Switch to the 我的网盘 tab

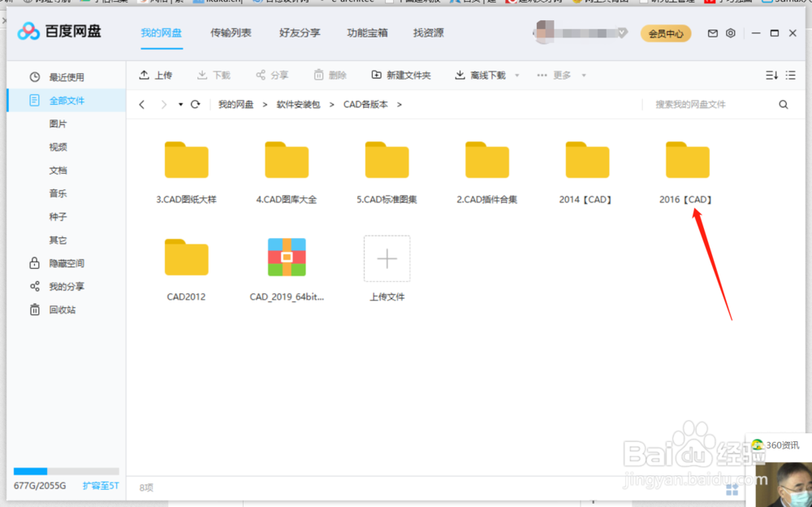tap(161, 32)
